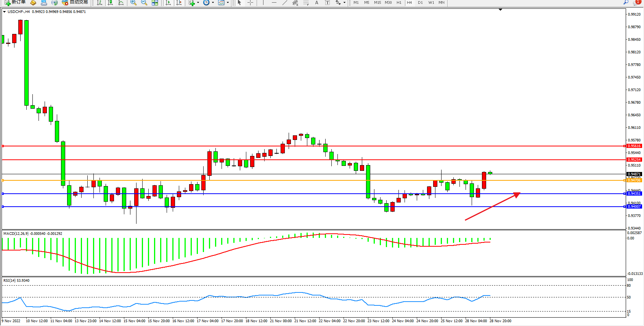This screenshot has width=644, height=326.
Task: Click the zoom out magnifier icon
Action: 144,3
